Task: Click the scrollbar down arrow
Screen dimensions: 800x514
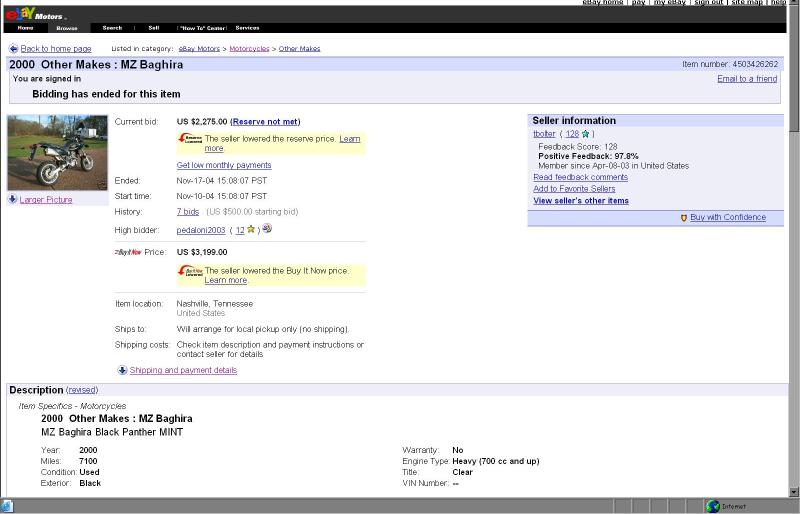Action: [793, 492]
